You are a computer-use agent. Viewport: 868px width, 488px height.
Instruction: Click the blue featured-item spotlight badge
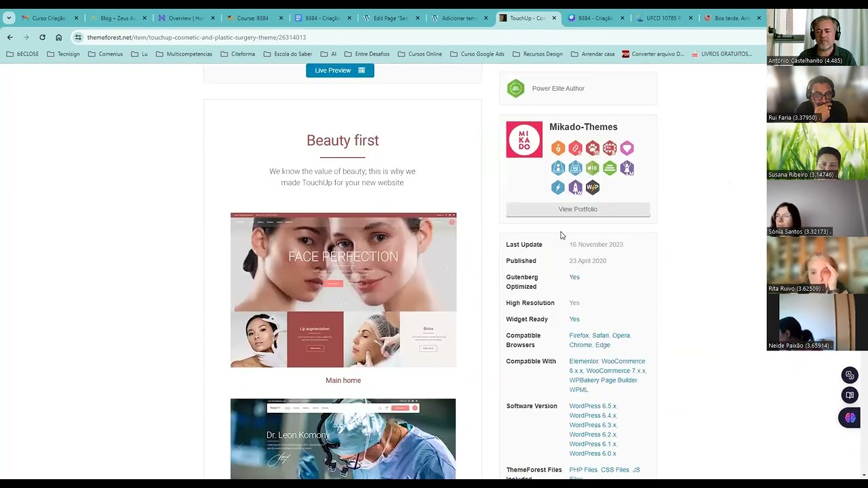[x=575, y=168]
